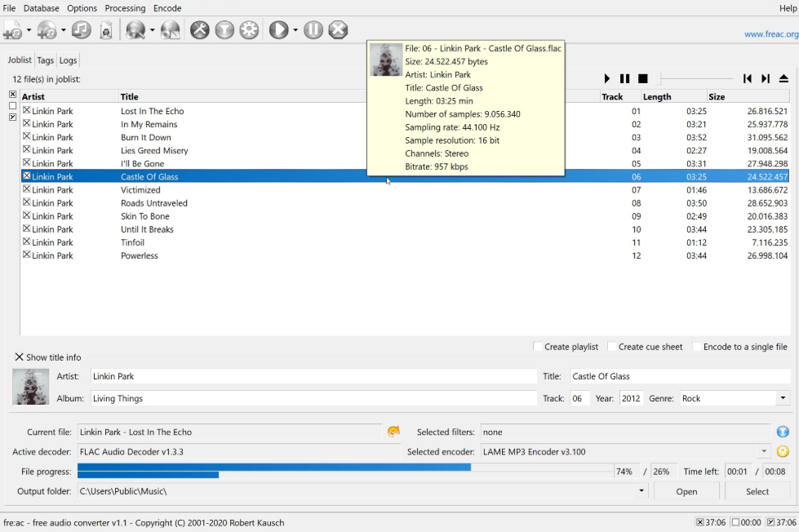799x532 pixels.
Task: Submit CDDB data with disc-and-pencil icon
Action: tap(171, 30)
